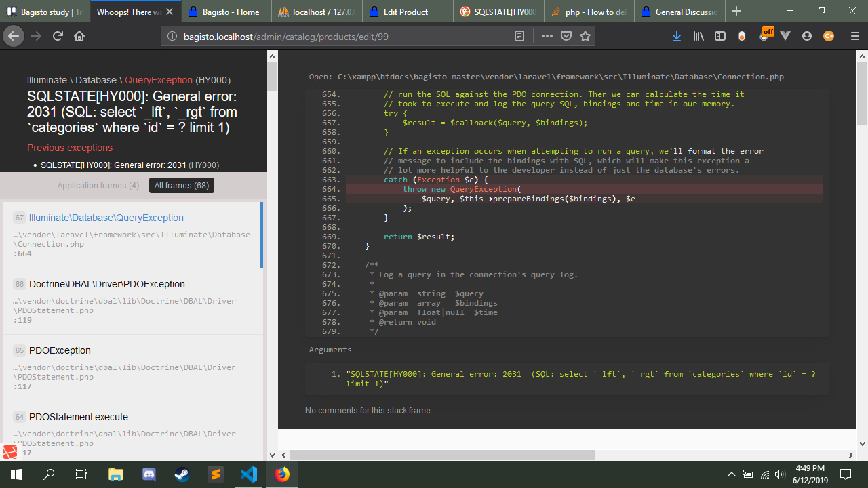Open the Library bookmarks and history
This screenshot has height=488, width=868.
click(x=698, y=36)
